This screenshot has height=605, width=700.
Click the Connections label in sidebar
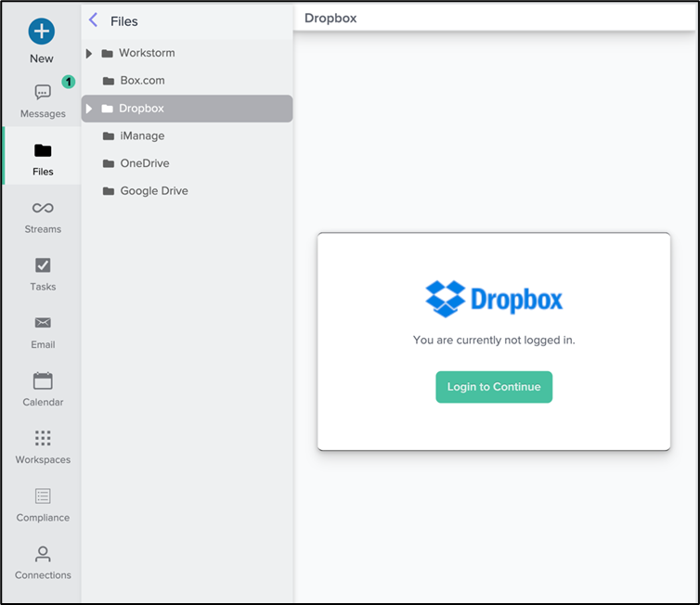click(43, 575)
